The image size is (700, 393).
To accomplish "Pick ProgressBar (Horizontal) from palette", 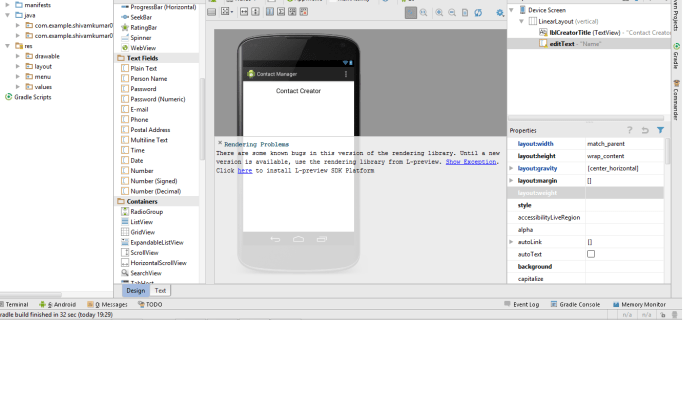I will [158, 7].
